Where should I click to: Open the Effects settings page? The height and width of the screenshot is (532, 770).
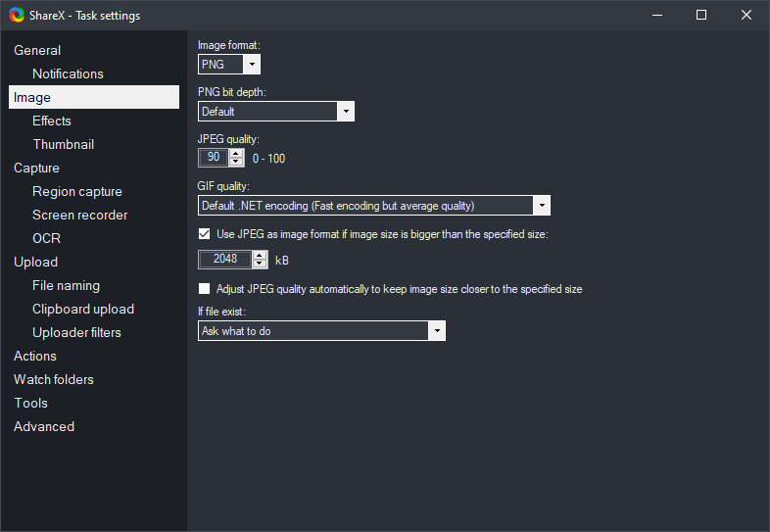[52, 121]
